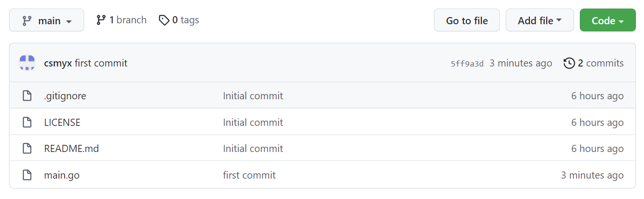Click the file icon beside .gitignore
This screenshot has width=644, height=199.
(28, 96)
